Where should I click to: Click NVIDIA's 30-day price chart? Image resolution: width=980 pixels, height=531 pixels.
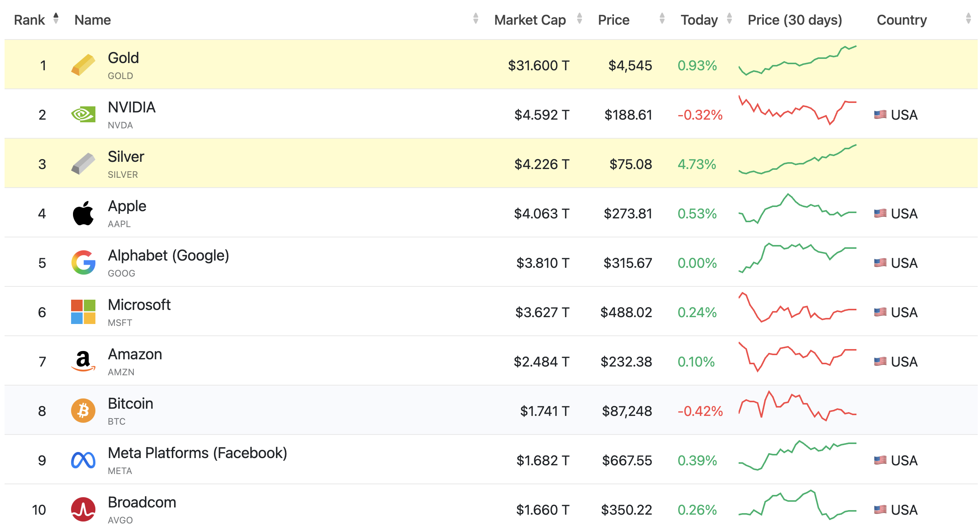[x=797, y=111]
